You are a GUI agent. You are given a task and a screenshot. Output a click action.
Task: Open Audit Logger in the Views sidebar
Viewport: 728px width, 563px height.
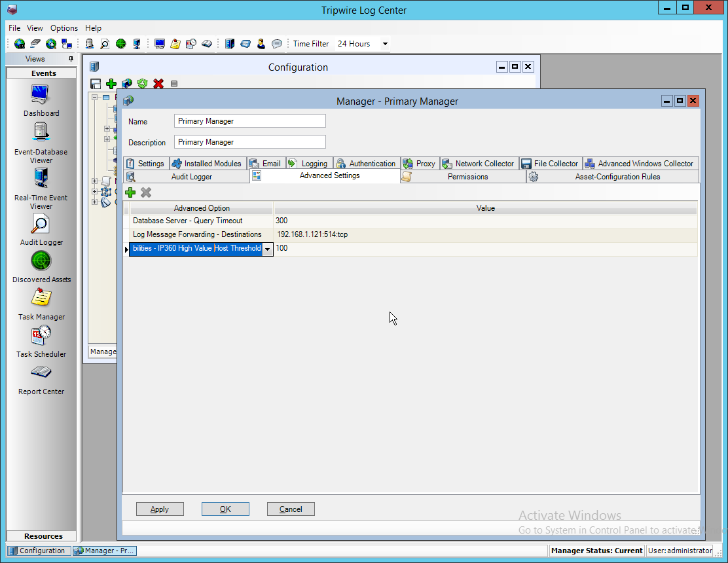coord(41,230)
